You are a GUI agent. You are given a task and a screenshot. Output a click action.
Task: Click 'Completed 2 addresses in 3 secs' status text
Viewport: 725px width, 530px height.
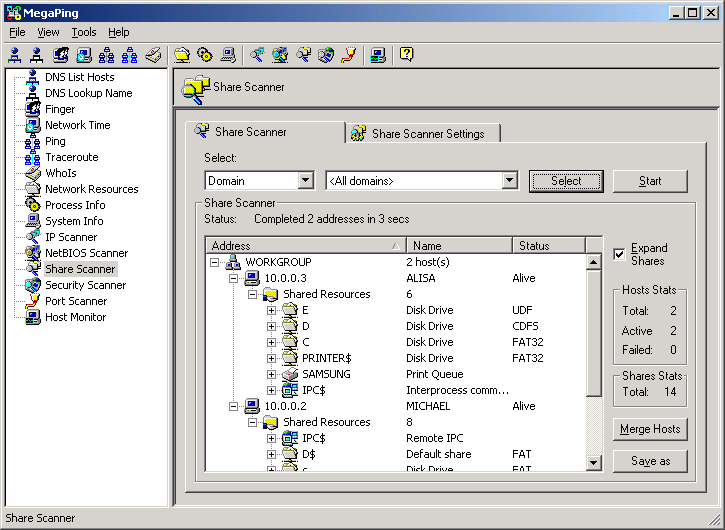[332, 219]
